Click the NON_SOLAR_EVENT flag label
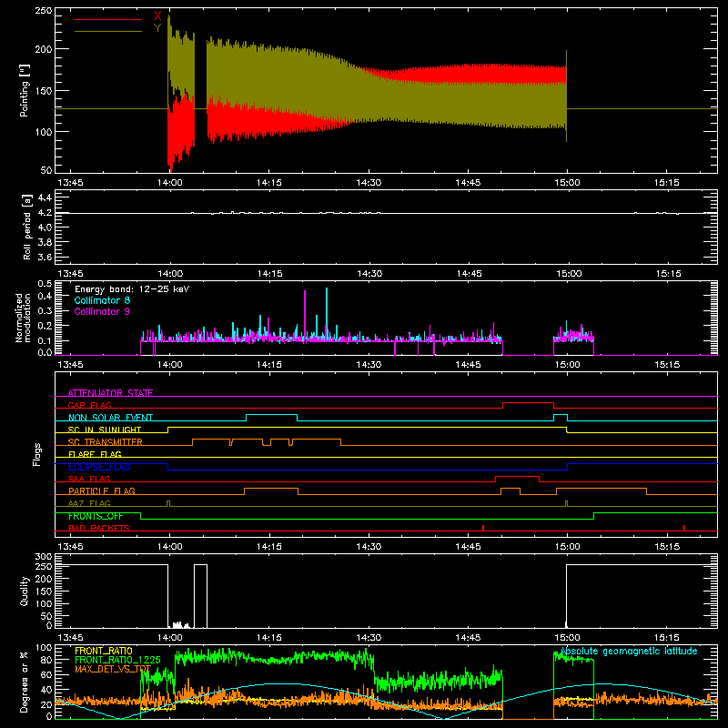 (110, 418)
